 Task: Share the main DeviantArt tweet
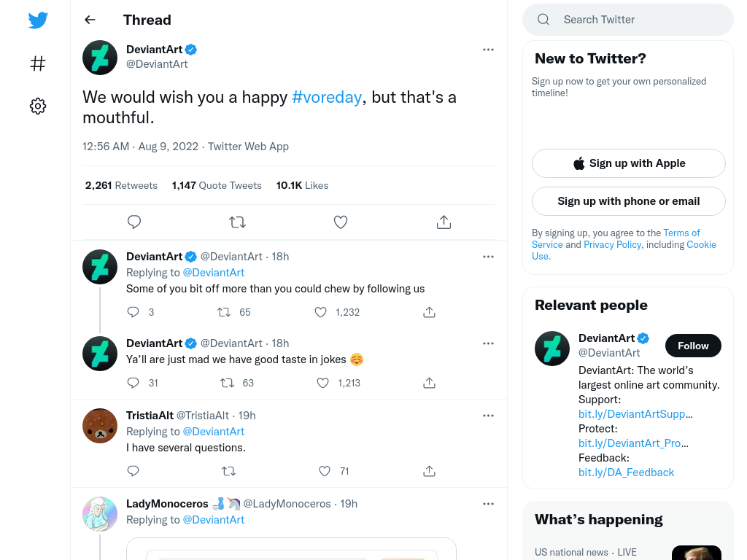pyautogui.click(x=444, y=222)
